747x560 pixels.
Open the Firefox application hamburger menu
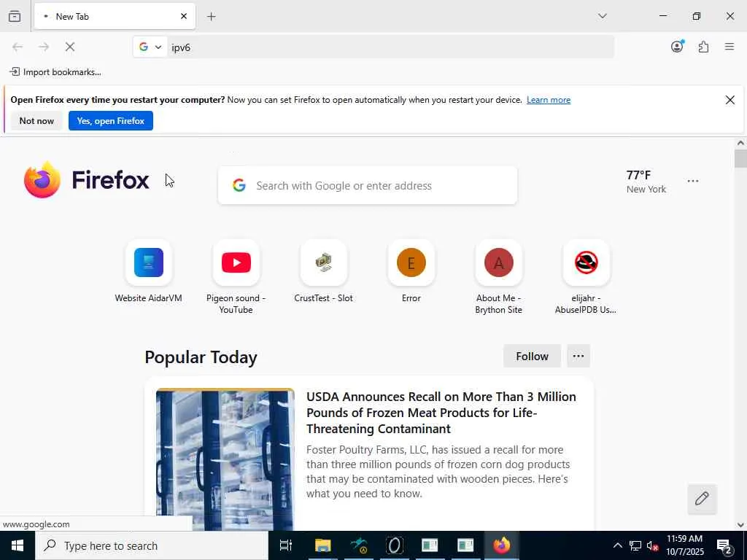[x=729, y=47]
